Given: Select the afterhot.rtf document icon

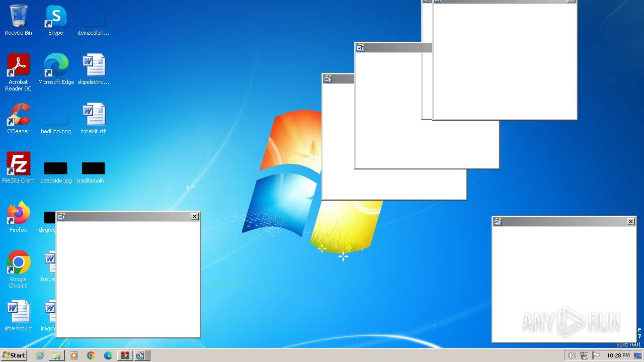Looking at the screenshot, I should click(x=18, y=316).
